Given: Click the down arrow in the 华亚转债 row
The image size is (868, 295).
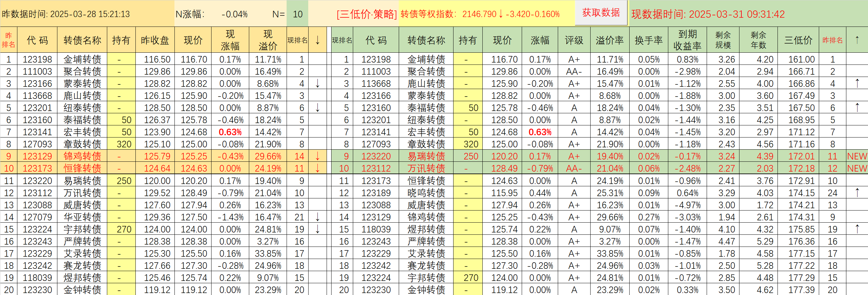Looking at the screenshot, I should [317, 217].
